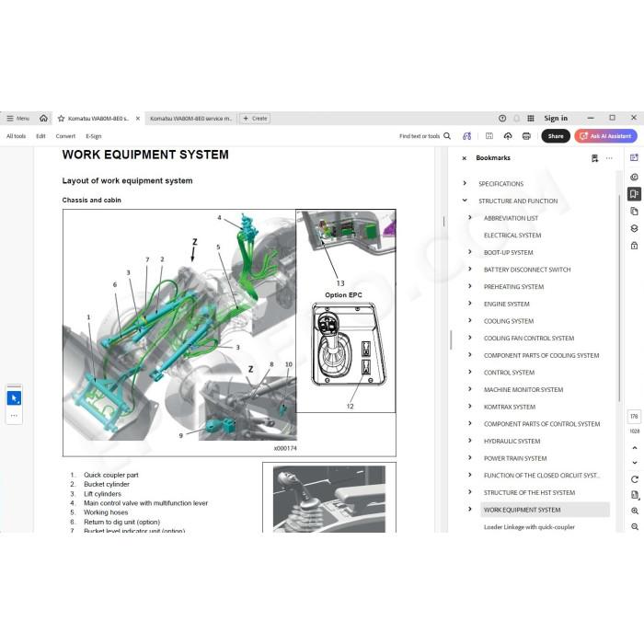Close the Bookmarks panel
This screenshot has height=644, width=644.
tap(464, 158)
